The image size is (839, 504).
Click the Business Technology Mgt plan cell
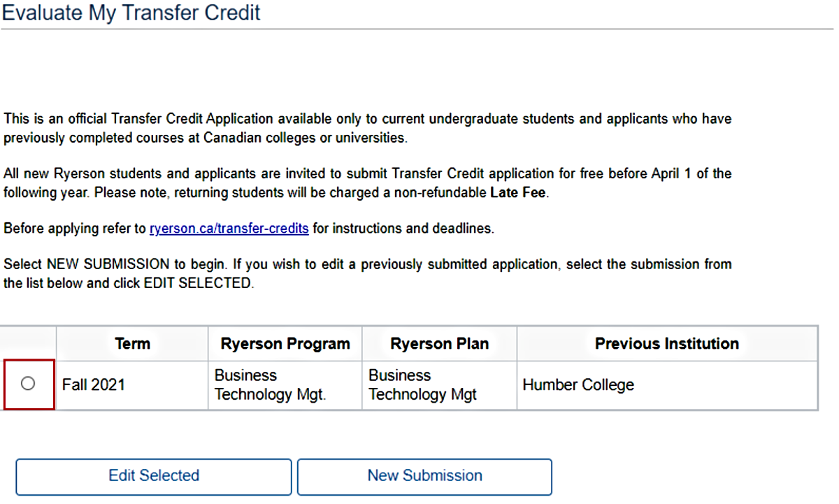click(422, 384)
